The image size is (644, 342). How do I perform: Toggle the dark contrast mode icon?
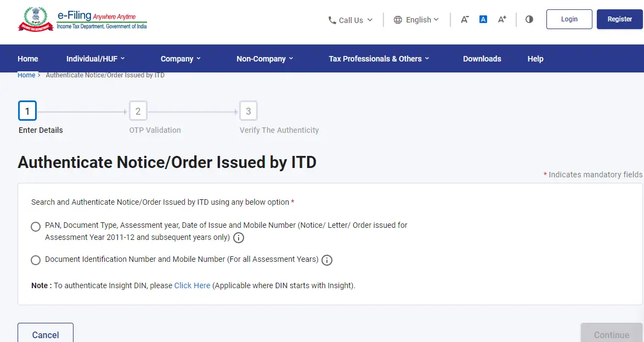529,19
